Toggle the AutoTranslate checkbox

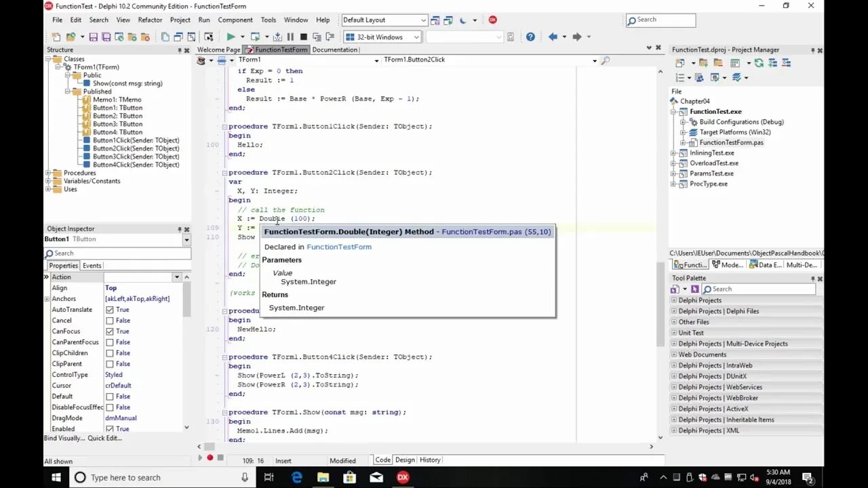tap(110, 310)
